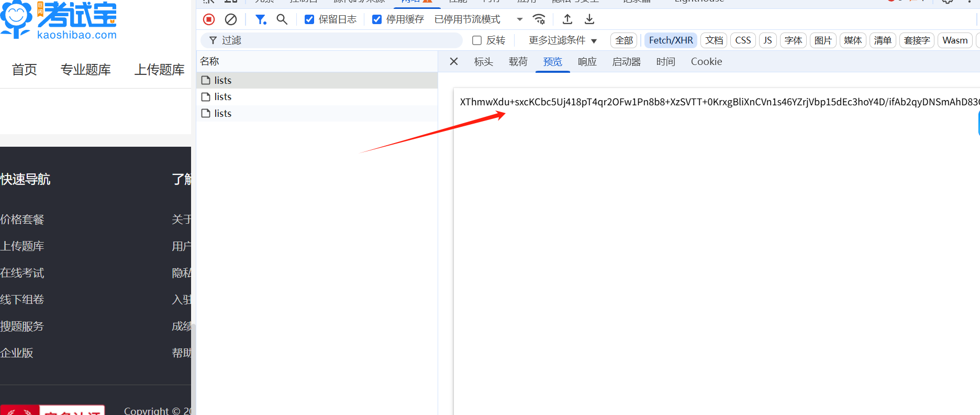Image resolution: width=980 pixels, height=415 pixels.
Task: Click kaoshibao logo
Action: (59, 20)
